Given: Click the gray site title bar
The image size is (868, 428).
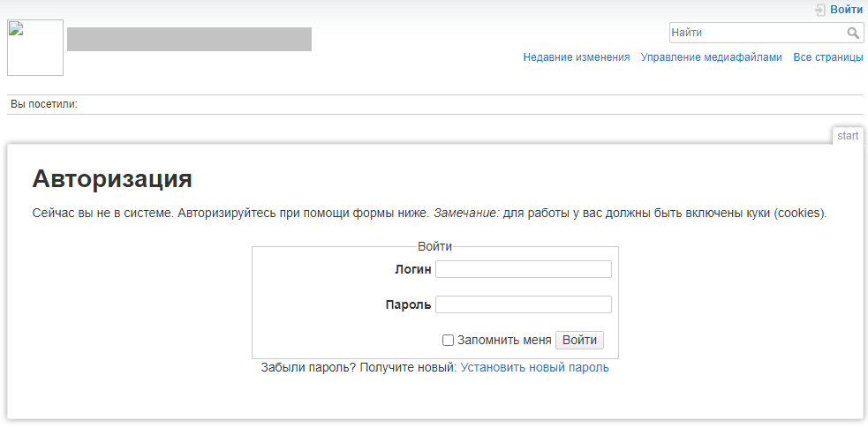Looking at the screenshot, I should 189,40.
